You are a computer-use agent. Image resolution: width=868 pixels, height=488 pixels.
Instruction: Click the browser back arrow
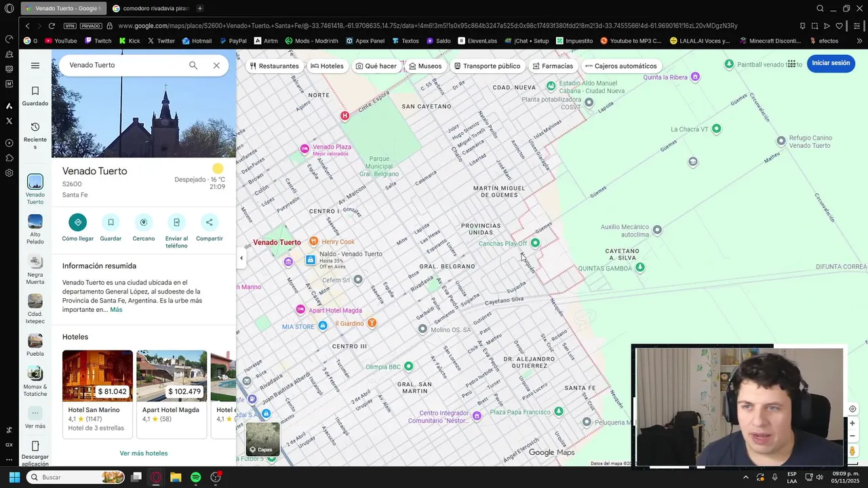pyautogui.click(x=27, y=26)
